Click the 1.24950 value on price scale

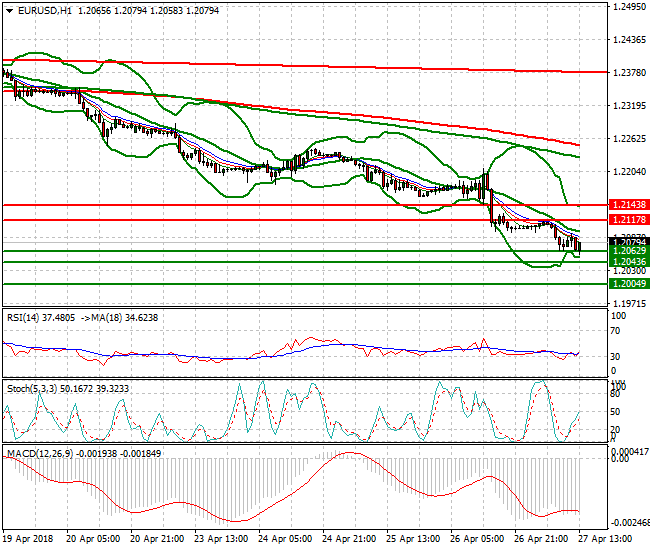coord(629,7)
